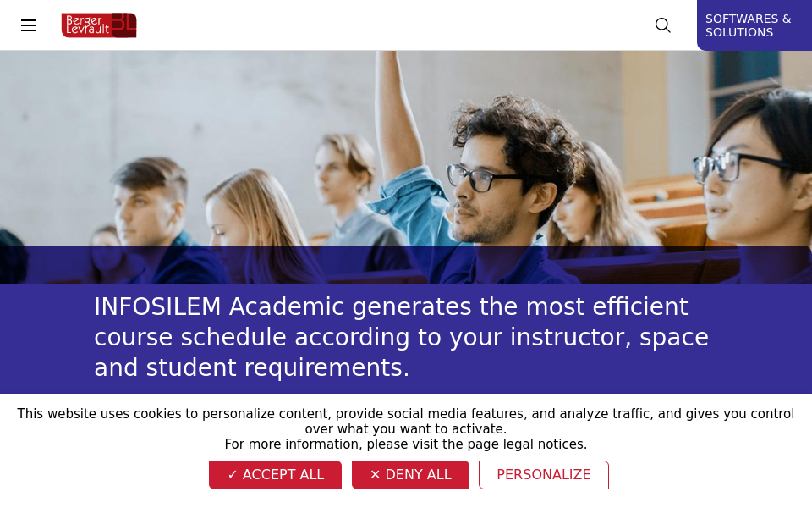Click the Berger Levrault logo
The height and width of the screenshot is (508, 812).
(x=98, y=25)
